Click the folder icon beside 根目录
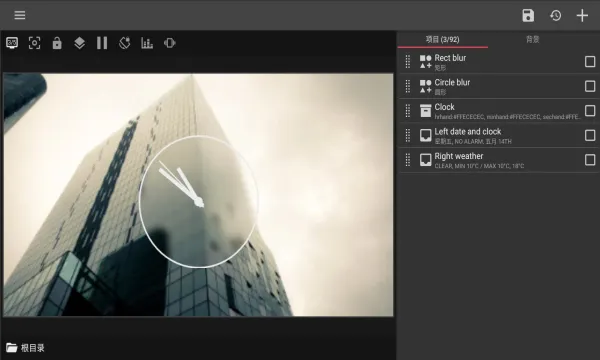 click(x=12, y=348)
